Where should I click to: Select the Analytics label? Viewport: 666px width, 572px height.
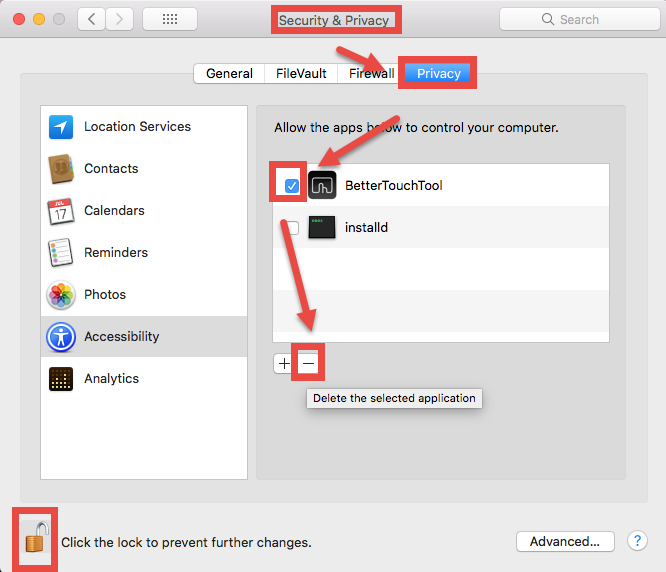[x=111, y=379]
